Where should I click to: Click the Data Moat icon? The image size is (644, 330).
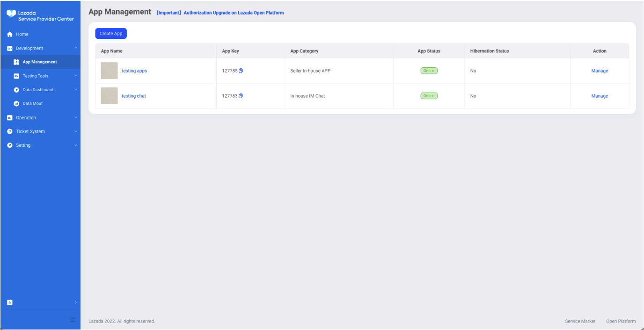coord(16,103)
